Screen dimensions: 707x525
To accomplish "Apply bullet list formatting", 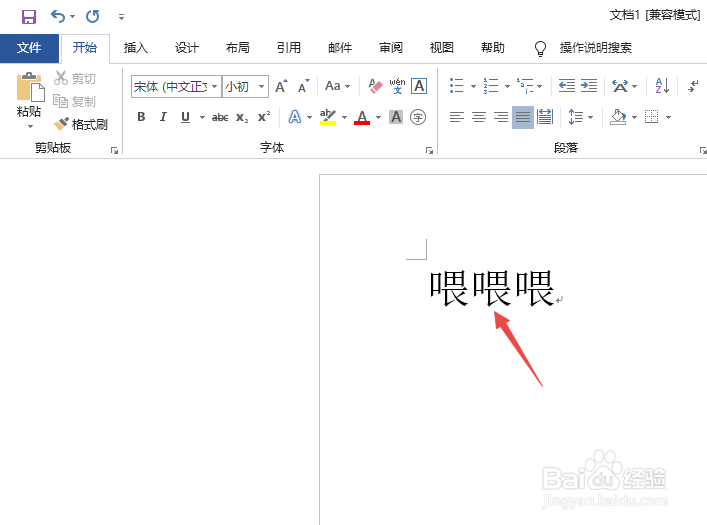I will (x=456, y=86).
